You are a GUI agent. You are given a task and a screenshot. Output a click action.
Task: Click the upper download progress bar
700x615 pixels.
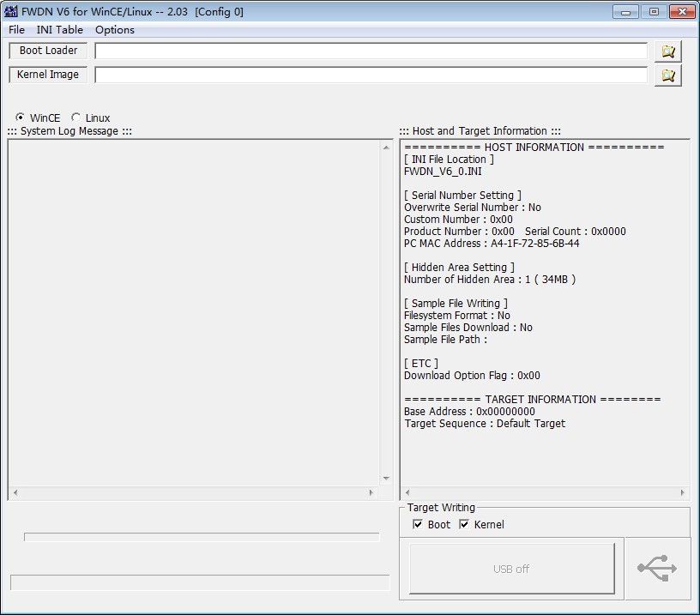[x=202, y=537]
